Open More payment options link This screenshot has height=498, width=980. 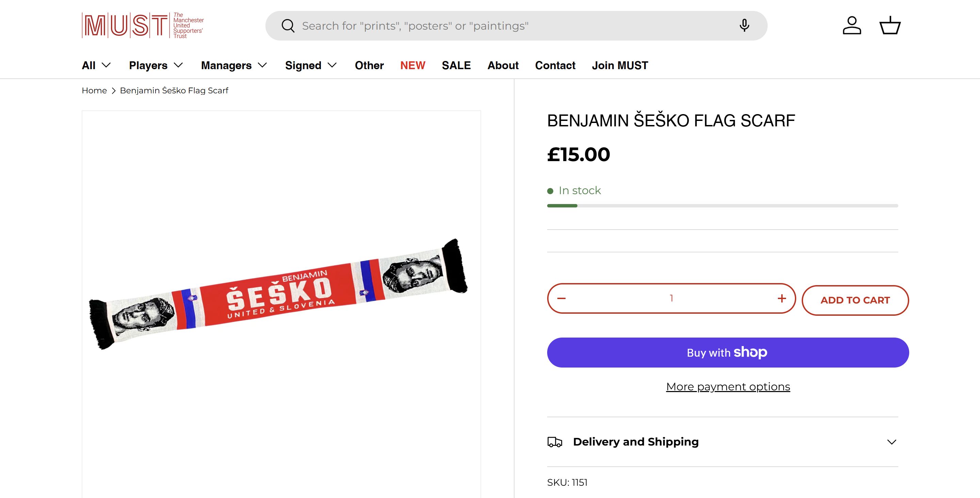(x=728, y=387)
